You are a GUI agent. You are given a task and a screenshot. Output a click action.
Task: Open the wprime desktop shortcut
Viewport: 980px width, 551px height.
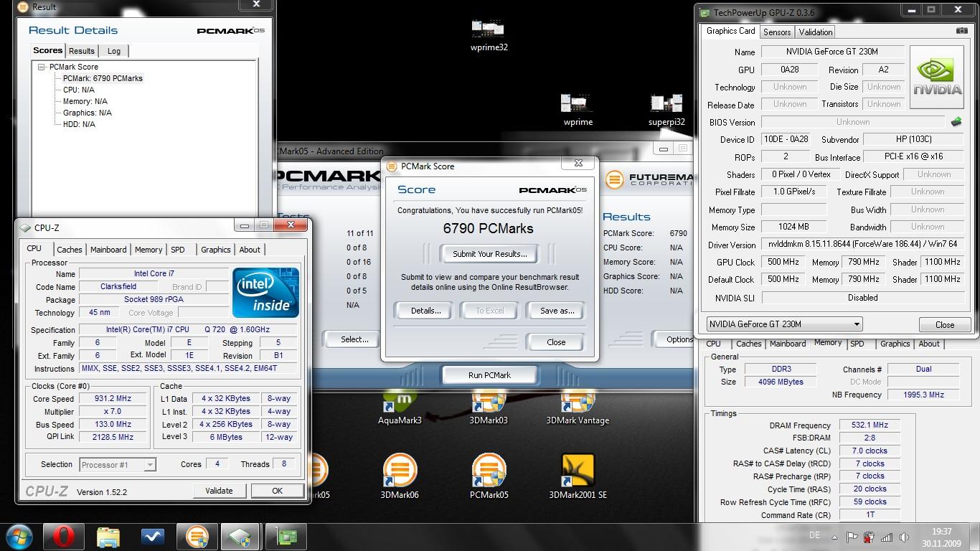point(578,110)
